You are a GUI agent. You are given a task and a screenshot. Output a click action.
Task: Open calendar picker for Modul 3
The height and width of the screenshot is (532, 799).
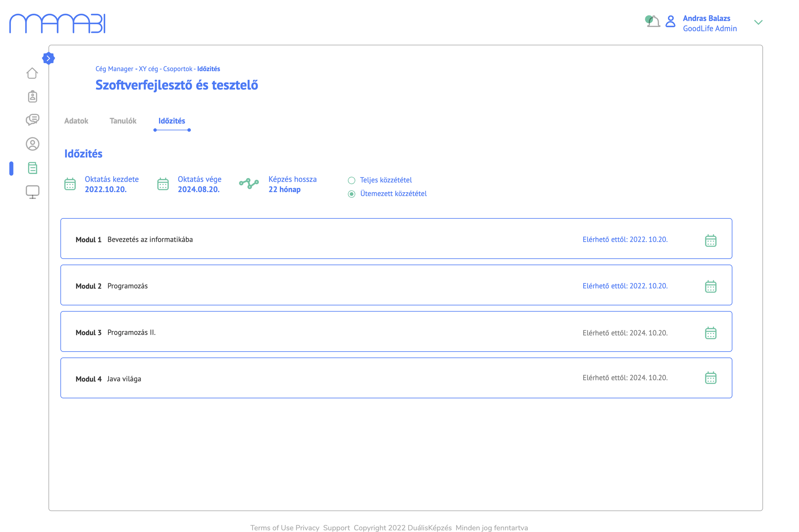[710, 333]
